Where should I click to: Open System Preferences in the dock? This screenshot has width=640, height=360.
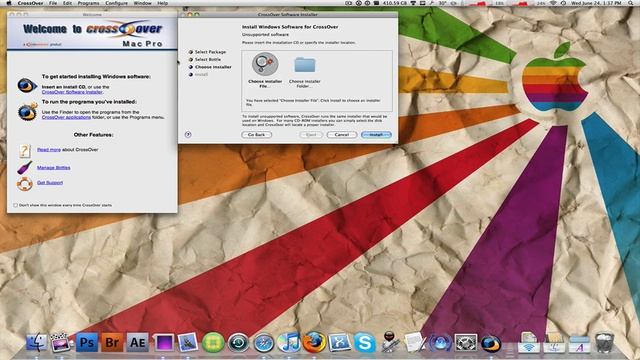466,343
